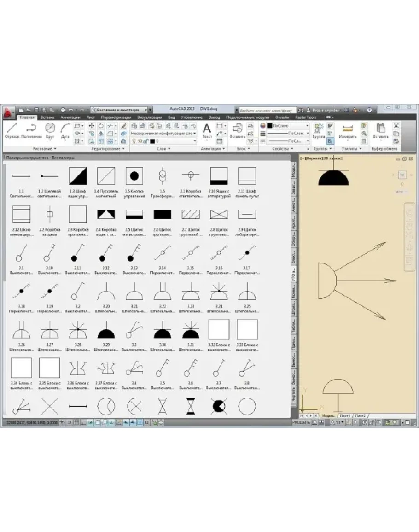Toggle the МОДЕЛЬ space button
Screen dimensions: 419x532
[303, 422]
